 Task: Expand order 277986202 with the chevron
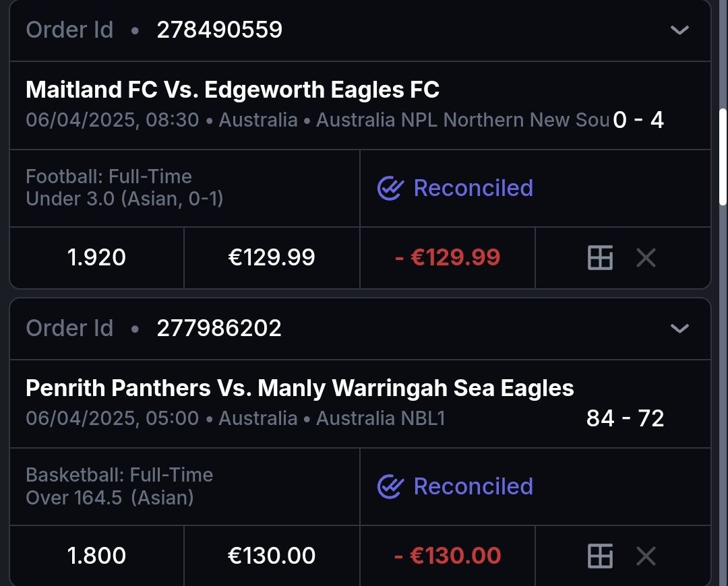coord(679,329)
